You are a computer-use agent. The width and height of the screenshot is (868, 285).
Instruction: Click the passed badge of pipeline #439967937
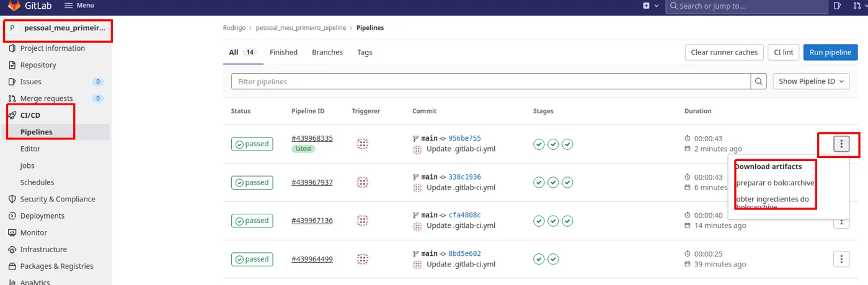coord(252,182)
